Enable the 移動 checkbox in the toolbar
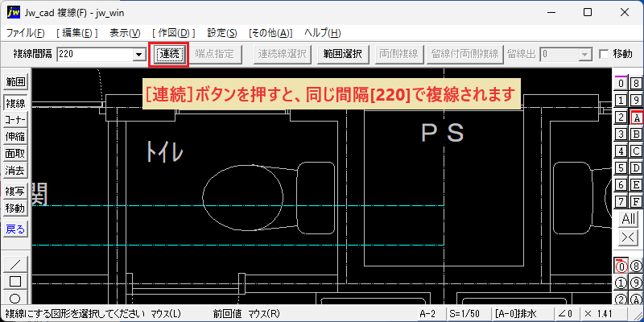644x322 pixels. point(604,54)
